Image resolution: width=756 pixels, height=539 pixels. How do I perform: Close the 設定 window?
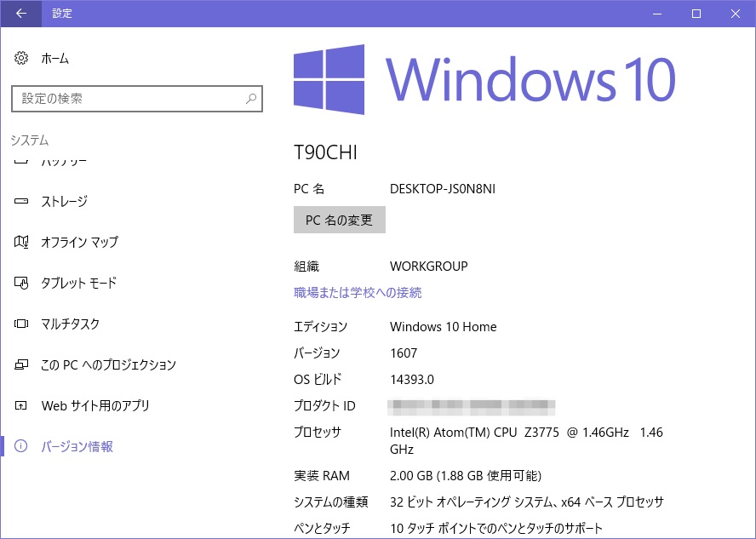click(736, 14)
